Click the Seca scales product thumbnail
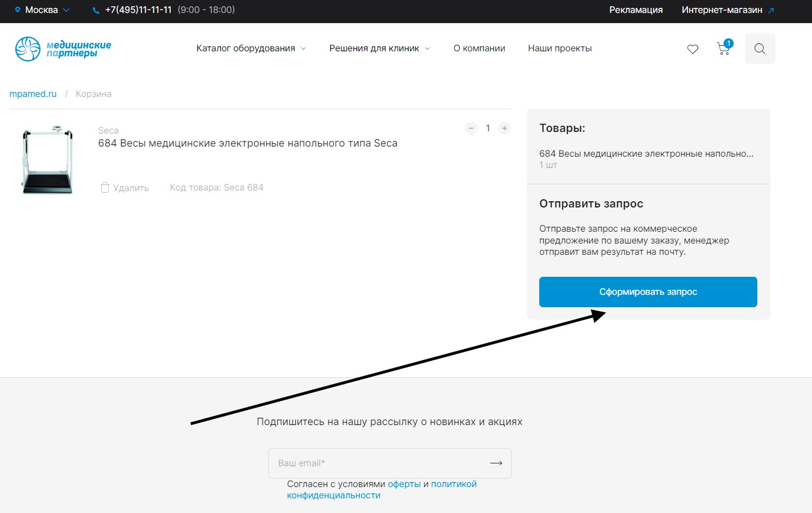Image resolution: width=812 pixels, height=513 pixels. point(48,160)
